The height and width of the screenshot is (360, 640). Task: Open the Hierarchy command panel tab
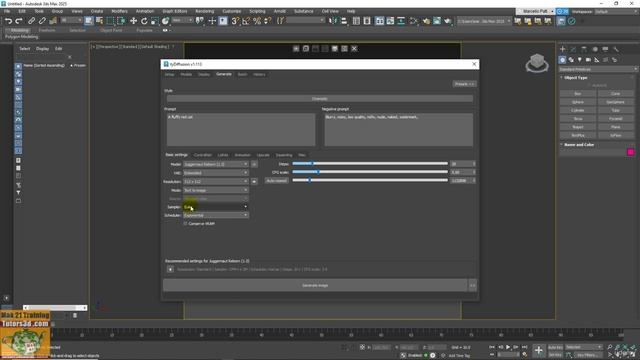click(584, 49)
